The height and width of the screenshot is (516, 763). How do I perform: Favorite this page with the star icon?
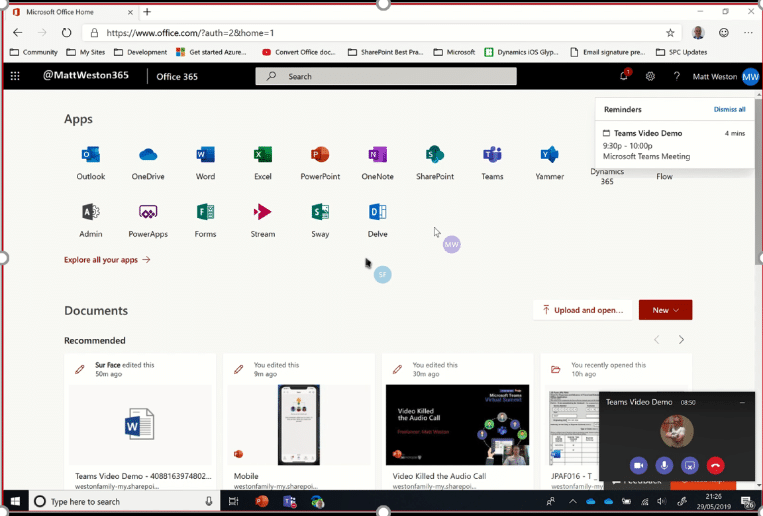click(670, 33)
